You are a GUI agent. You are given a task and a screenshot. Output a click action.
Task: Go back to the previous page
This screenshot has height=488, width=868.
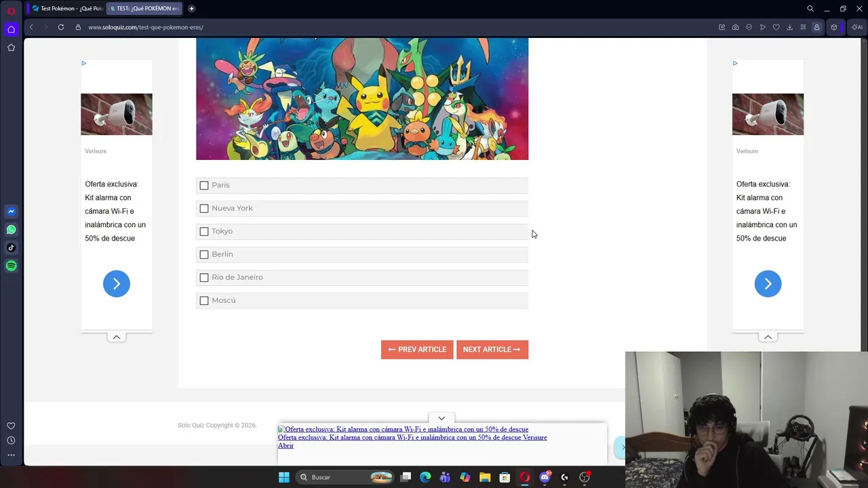point(31,27)
